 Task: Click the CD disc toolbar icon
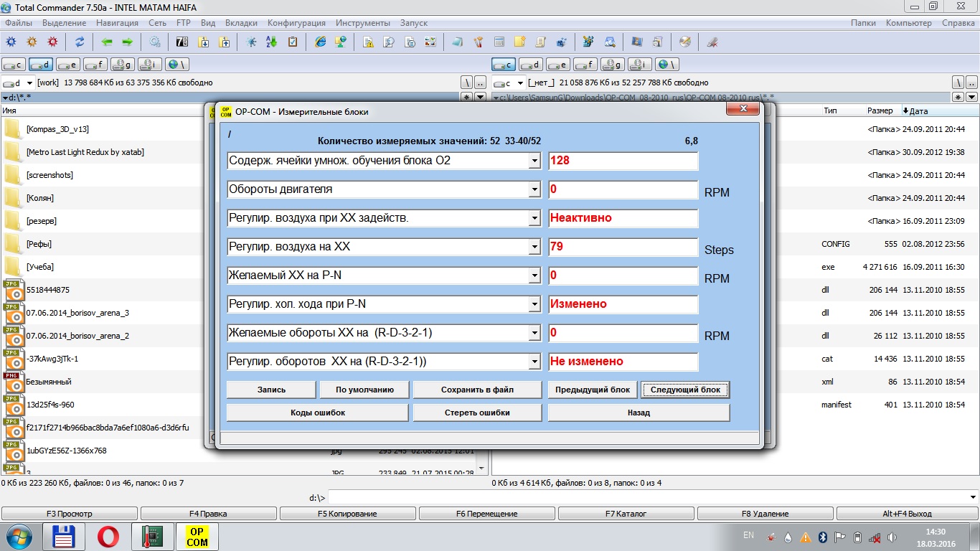tap(684, 42)
